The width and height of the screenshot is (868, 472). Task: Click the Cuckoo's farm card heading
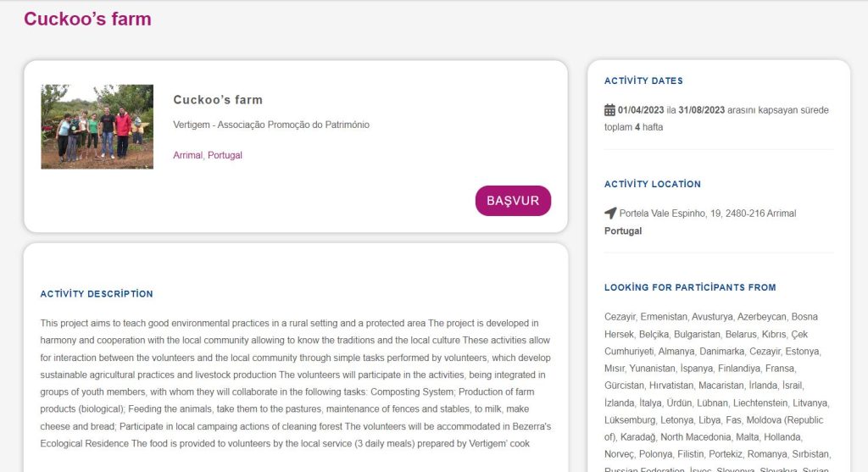218,100
